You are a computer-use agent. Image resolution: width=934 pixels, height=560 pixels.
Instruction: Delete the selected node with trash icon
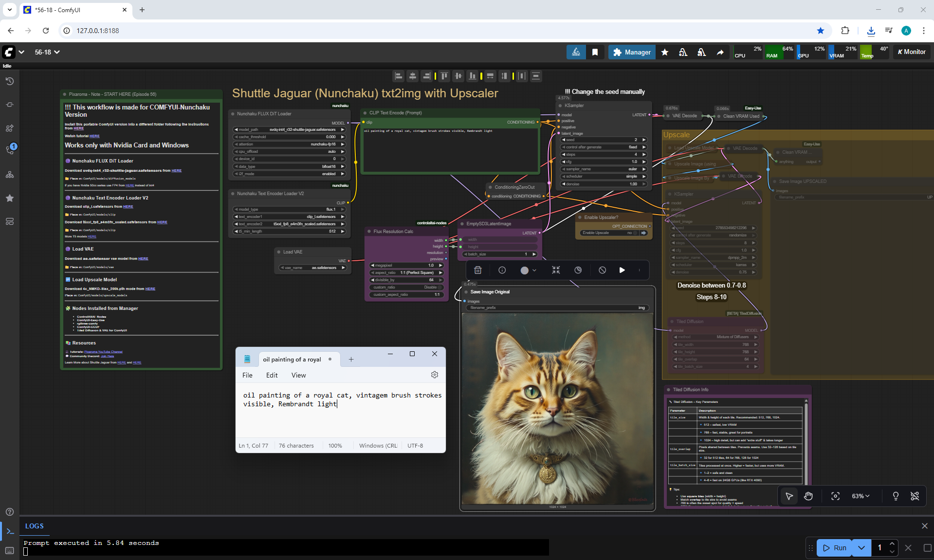pos(478,270)
